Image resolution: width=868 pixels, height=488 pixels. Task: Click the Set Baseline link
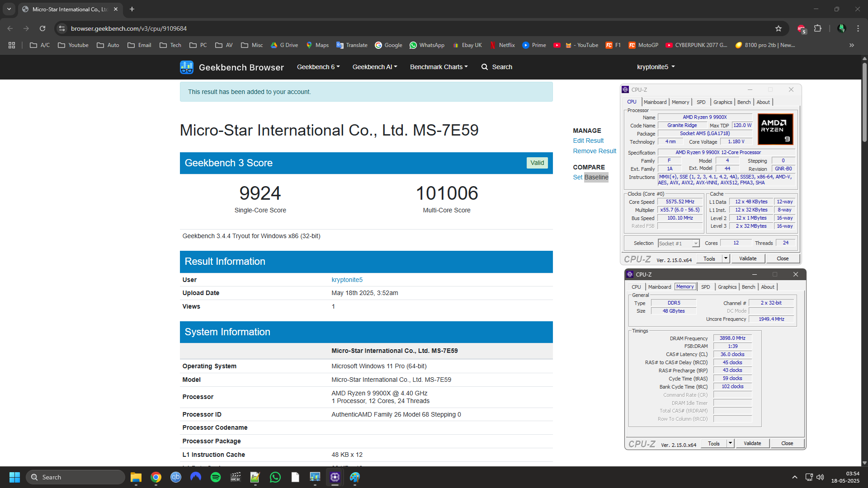(590, 177)
